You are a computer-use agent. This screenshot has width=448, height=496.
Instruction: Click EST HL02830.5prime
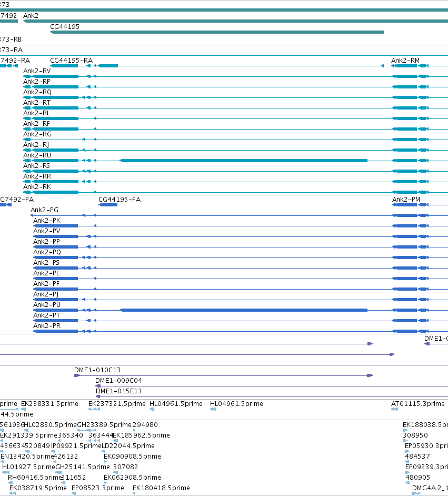(50, 425)
